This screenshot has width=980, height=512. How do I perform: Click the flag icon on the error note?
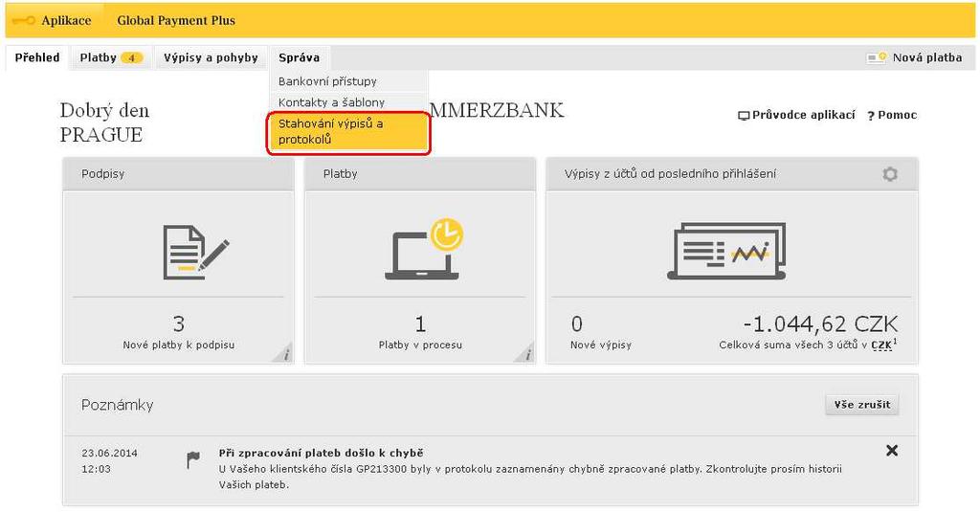tap(193, 460)
